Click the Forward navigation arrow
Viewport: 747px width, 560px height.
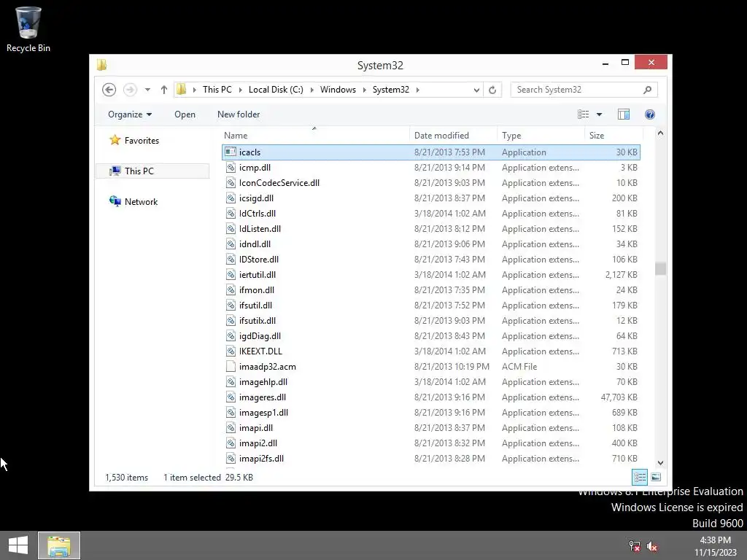tap(130, 90)
